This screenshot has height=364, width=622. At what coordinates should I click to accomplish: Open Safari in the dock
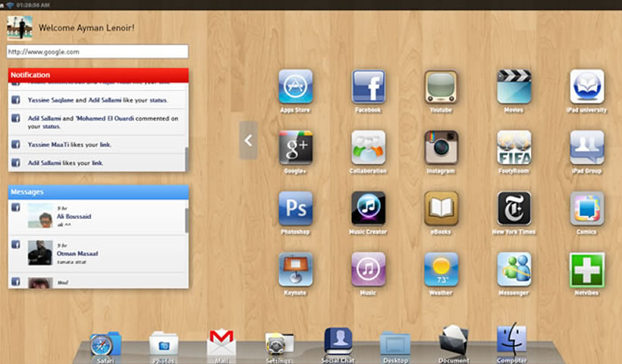click(105, 346)
